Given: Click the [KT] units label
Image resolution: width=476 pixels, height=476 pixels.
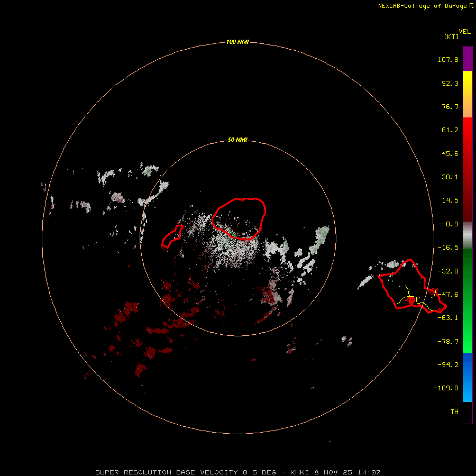Looking at the screenshot, I should pyautogui.click(x=452, y=36).
